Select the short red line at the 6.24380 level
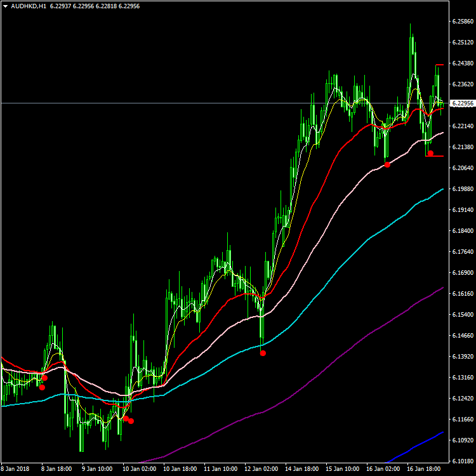476x476 pixels. pyautogui.click(x=440, y=65)
